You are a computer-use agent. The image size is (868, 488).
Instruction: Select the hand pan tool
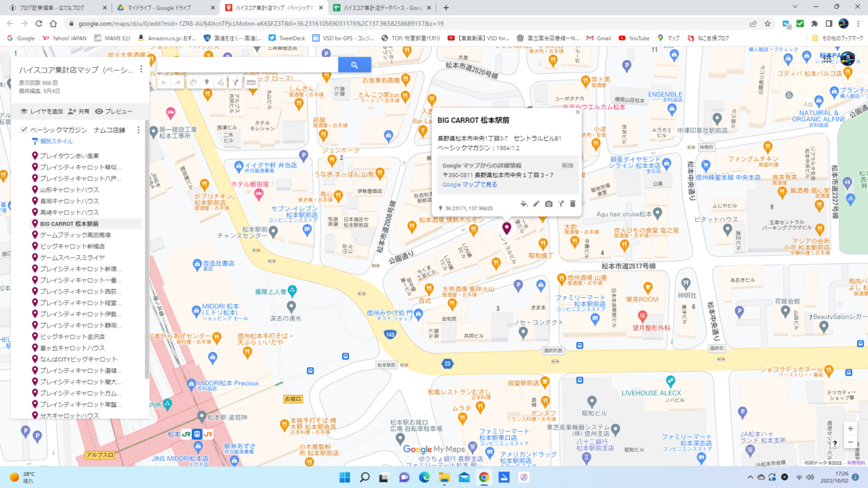pos(193,83)
